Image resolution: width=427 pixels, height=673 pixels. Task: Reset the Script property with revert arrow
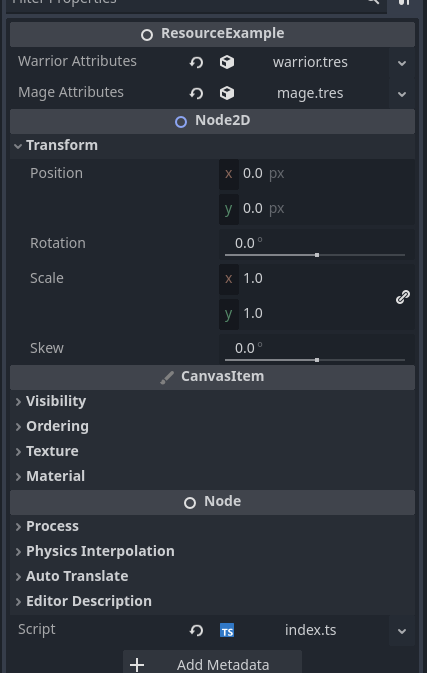coord(196,631)
